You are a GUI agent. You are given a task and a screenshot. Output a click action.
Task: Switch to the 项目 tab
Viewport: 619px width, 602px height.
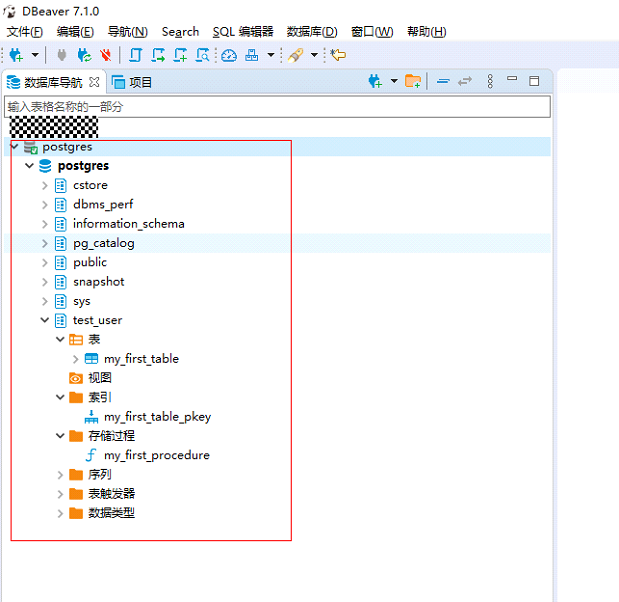pos(132,82)
